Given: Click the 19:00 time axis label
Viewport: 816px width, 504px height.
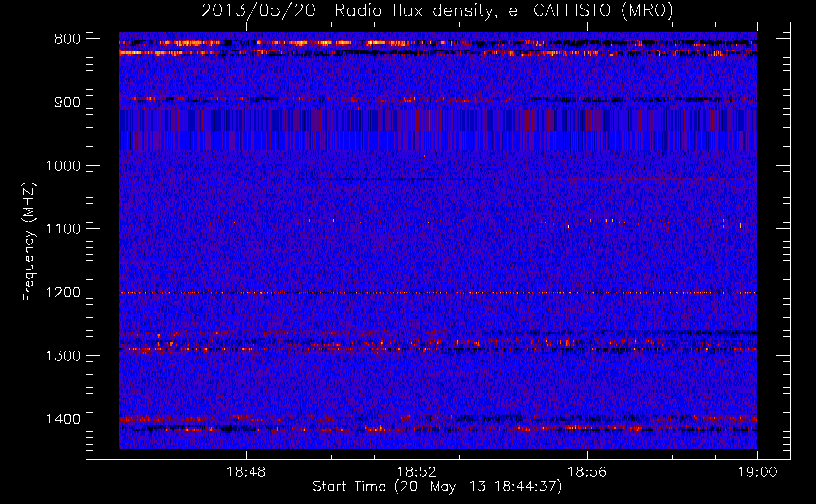Looking at the screenshot, I should pos(757,472).
